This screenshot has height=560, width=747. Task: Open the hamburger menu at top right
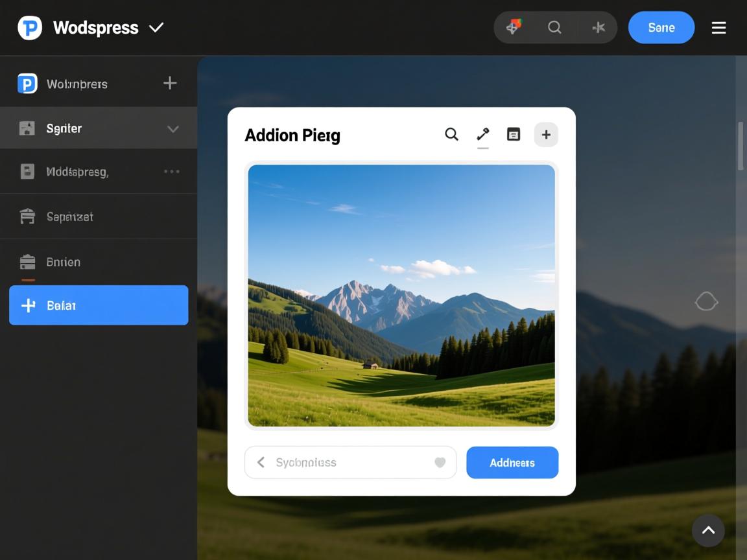(718, 27)
